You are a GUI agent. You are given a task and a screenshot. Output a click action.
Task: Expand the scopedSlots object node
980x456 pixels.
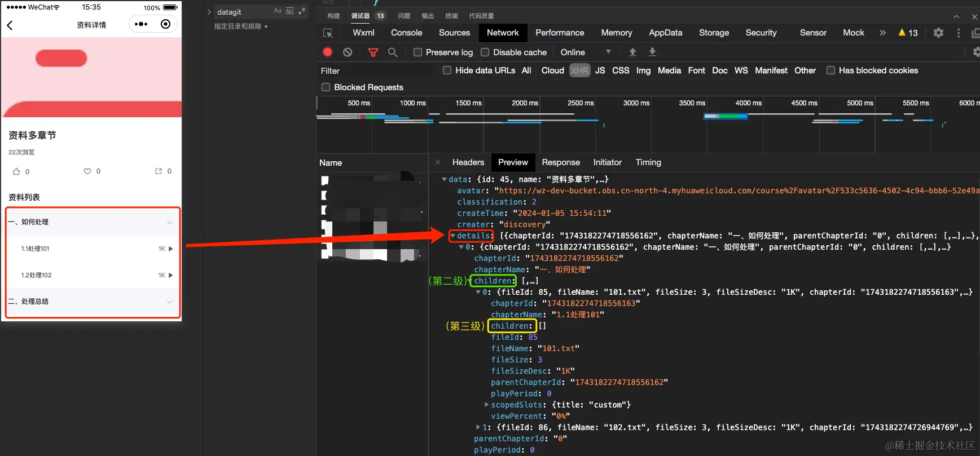[486, 405]
